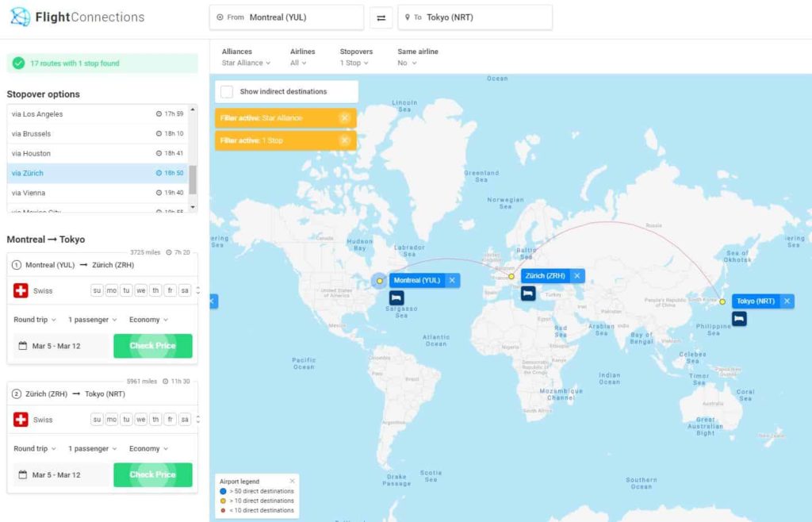Click the swap origin and destination arrows
The image size is (812, 522).
(381, 17)
